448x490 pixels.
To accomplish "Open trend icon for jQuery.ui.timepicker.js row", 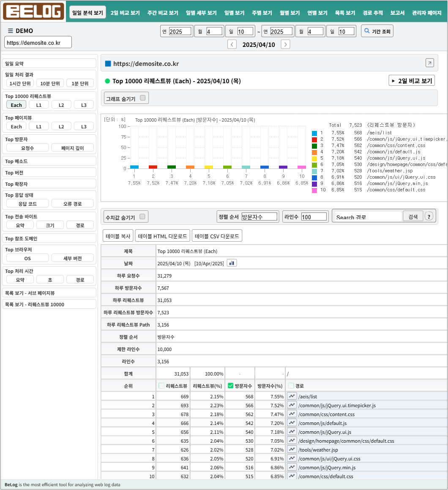I will (292, 405).
